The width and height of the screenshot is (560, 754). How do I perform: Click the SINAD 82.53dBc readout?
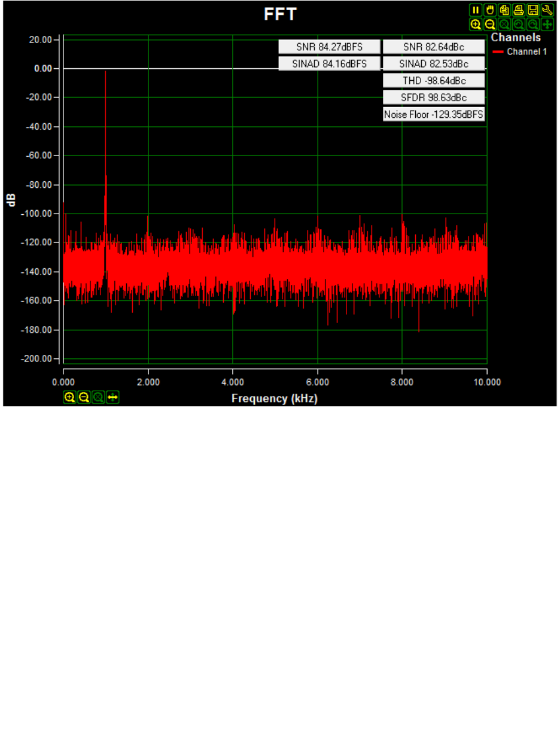coord(433,63)
